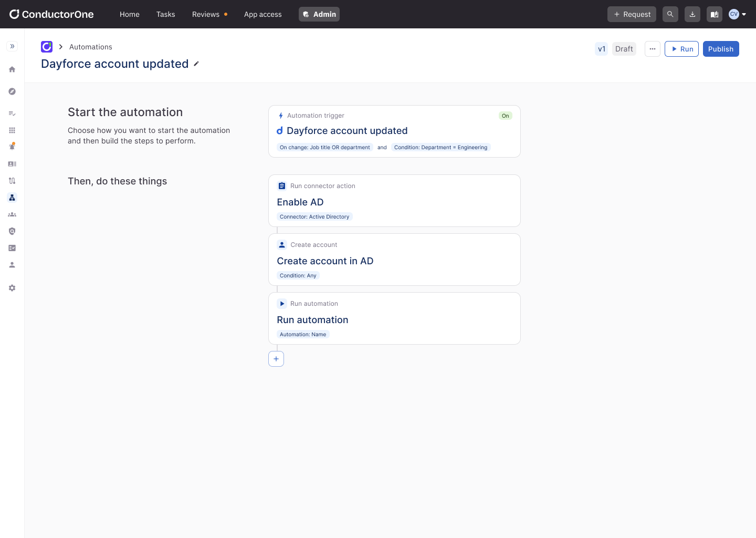The image size is (756, 538).
Task: Switch to the Admin tab
Action: point(319,14)
